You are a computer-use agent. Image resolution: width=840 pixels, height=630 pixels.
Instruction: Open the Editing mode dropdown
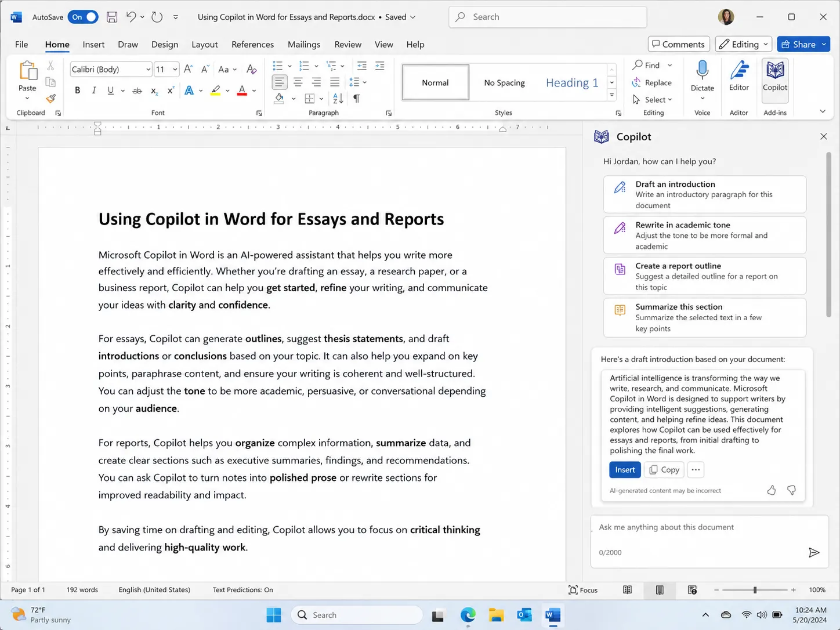pyautogui.click(x=743, y=44)
